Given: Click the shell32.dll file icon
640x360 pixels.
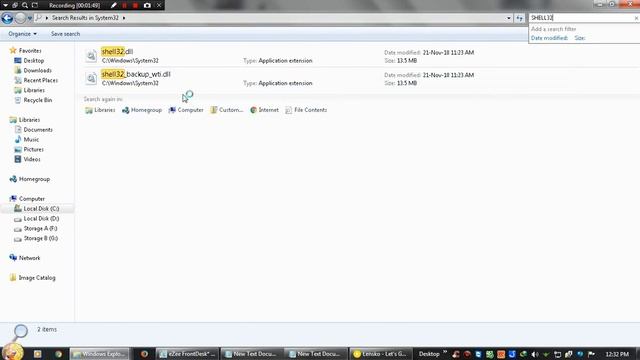Looking at the screenshot, I should click(x=91, y=56).
